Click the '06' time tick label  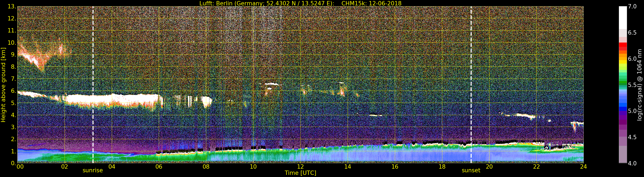[x=159, y=166]
